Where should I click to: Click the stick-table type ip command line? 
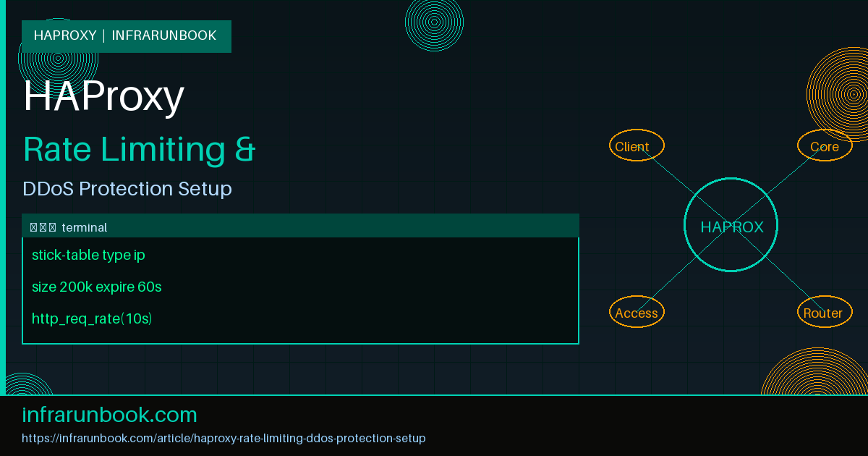[88, 255]
